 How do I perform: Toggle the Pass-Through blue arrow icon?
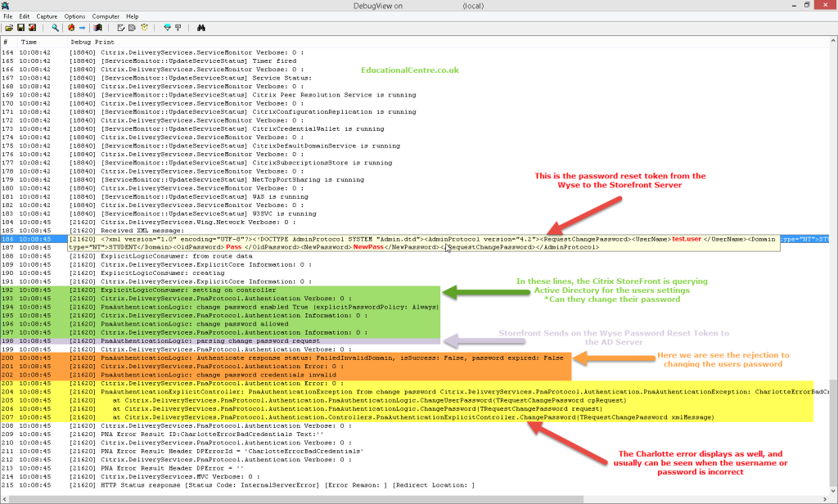pyautogui.click(x=83, y=28)
